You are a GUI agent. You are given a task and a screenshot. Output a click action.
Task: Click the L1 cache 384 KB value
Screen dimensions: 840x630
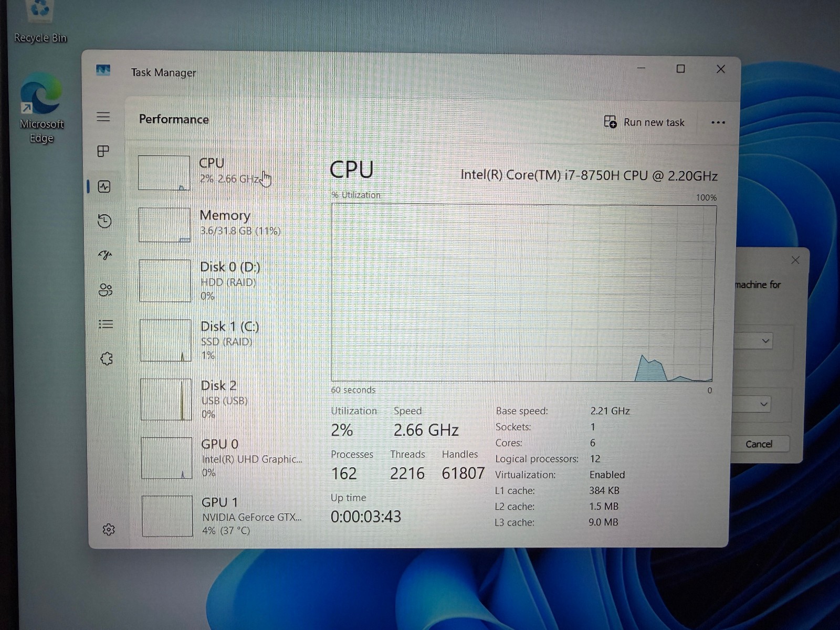[x=604, y=490]
